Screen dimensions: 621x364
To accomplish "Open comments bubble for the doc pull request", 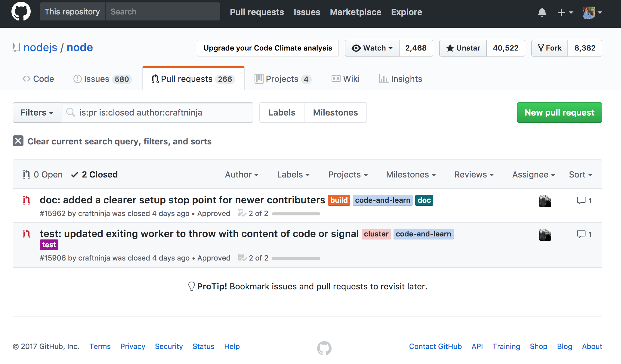I will 584,201.
